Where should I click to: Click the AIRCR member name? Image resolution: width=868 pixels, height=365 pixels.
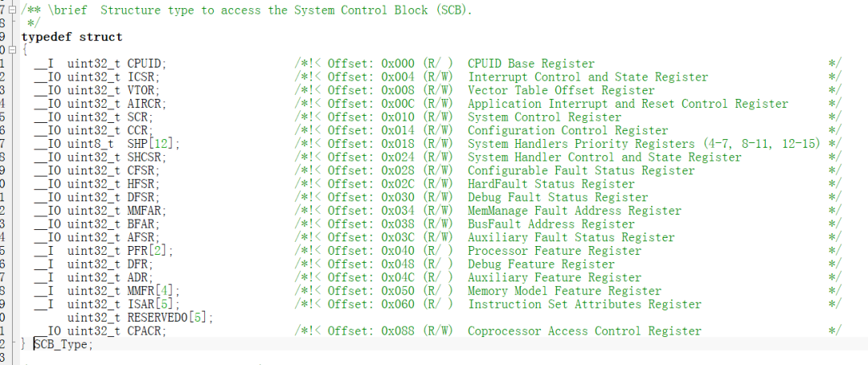pos(145,104)
